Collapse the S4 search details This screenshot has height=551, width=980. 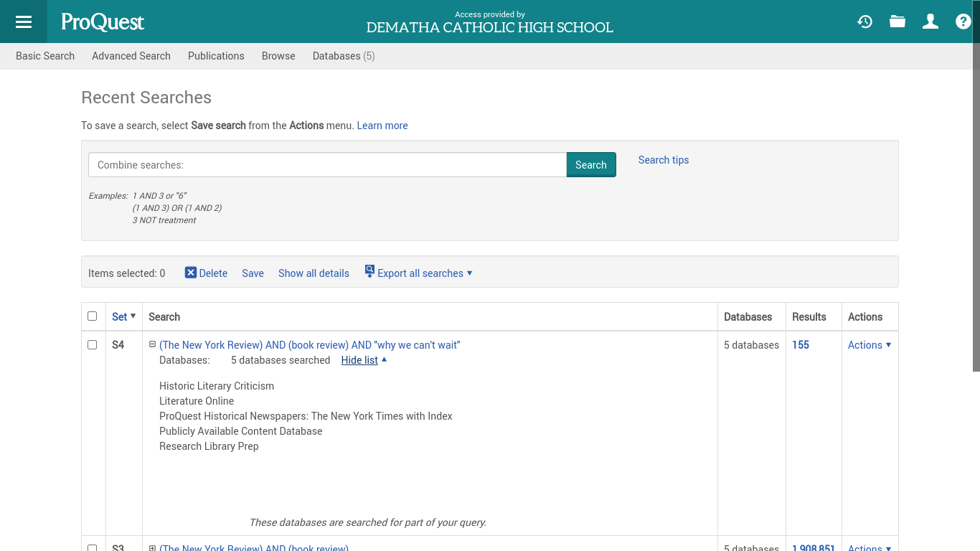pos(152,344)
